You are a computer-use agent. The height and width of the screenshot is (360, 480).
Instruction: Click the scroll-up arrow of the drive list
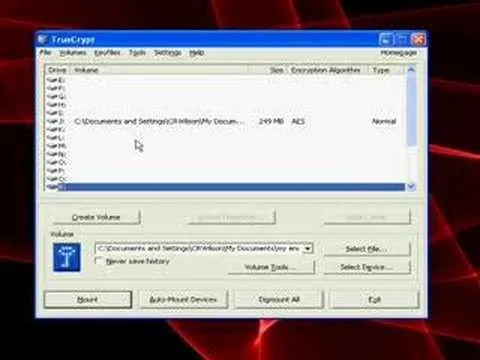(411, 70)
